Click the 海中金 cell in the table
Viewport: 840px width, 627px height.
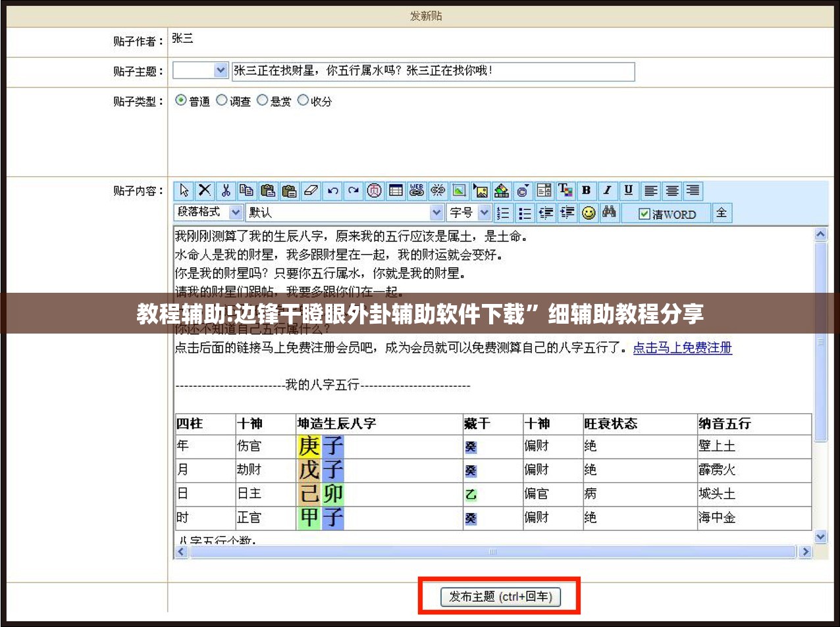[754, 518]
